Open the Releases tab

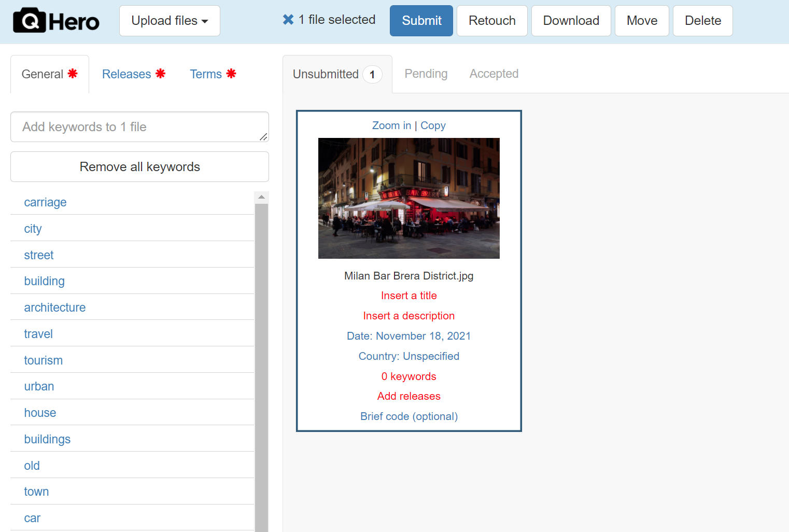point(126,74)
